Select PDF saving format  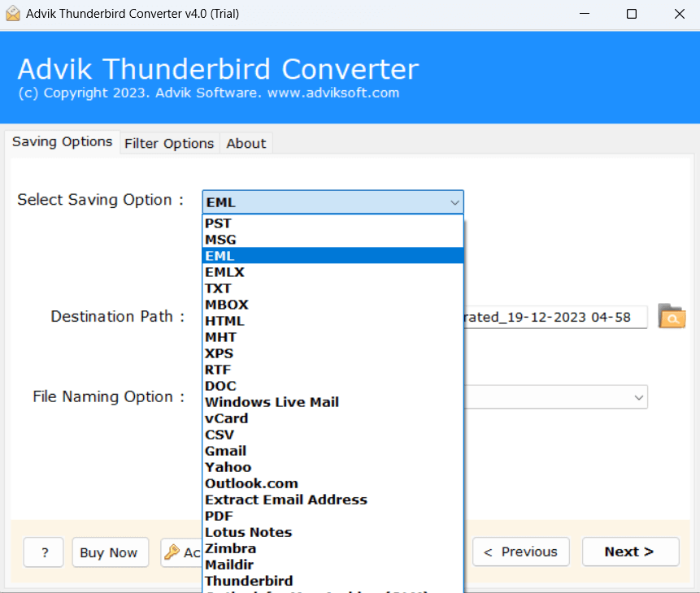coord(333,517)
